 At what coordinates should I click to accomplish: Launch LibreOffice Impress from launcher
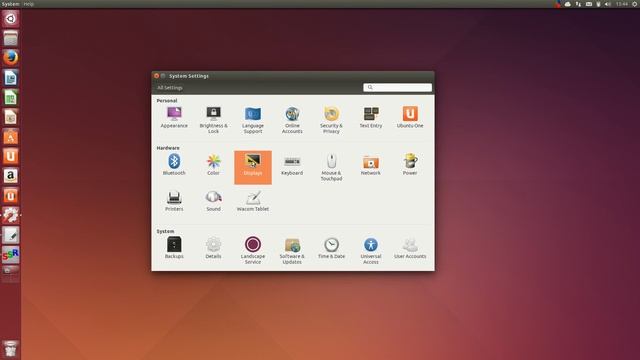pyautogui.click(x=11, y=117)
